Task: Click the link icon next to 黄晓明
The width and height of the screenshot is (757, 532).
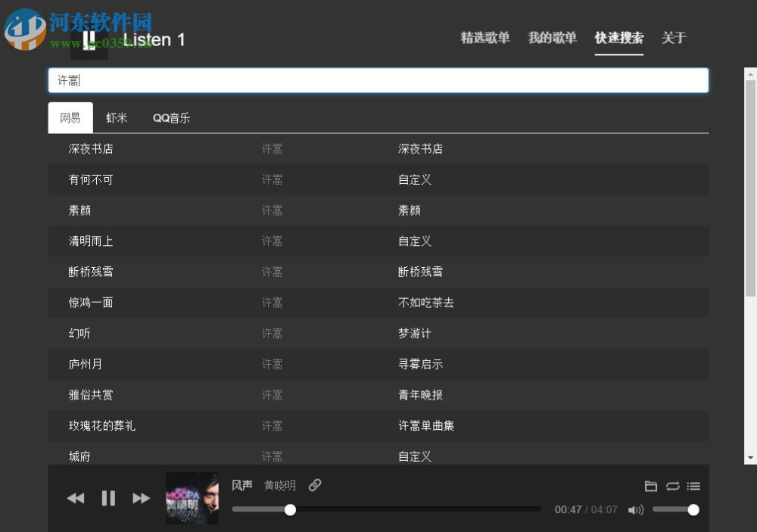Action: point(314,485)
